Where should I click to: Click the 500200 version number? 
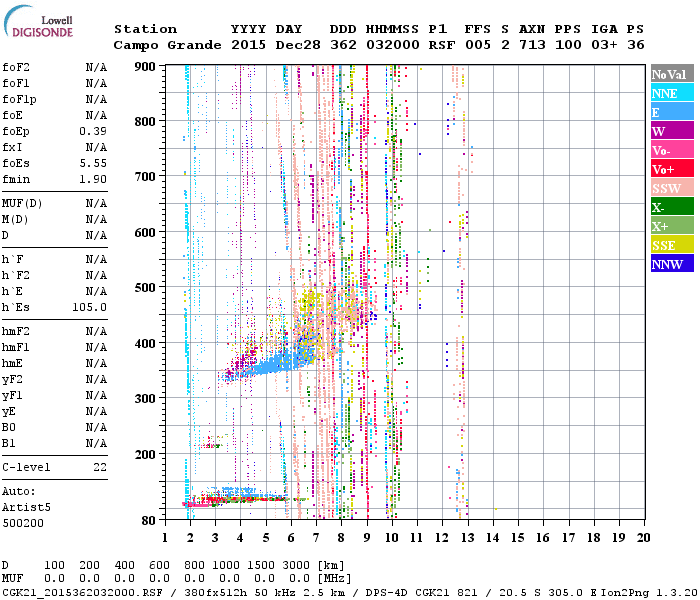tap(23, 523)
